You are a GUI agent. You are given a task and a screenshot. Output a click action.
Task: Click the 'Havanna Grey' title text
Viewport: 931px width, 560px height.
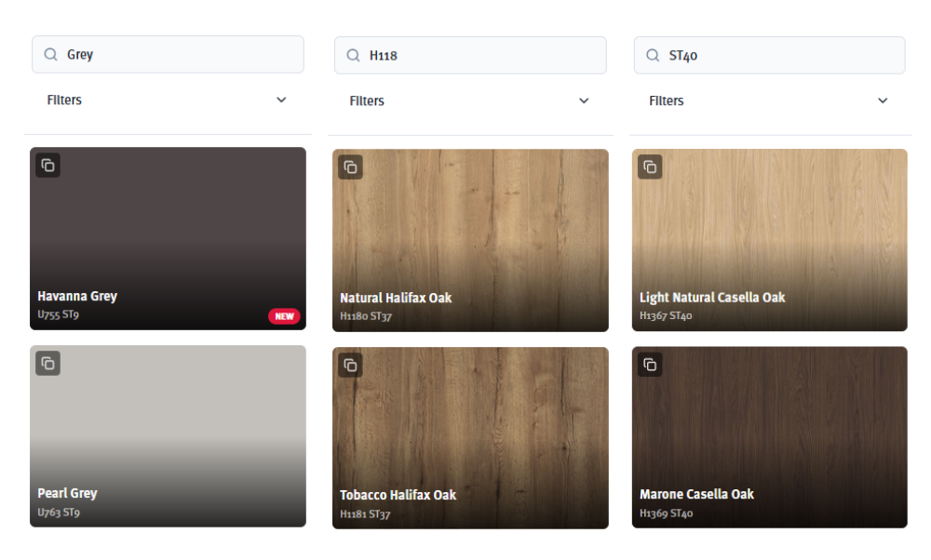point(77,296)
